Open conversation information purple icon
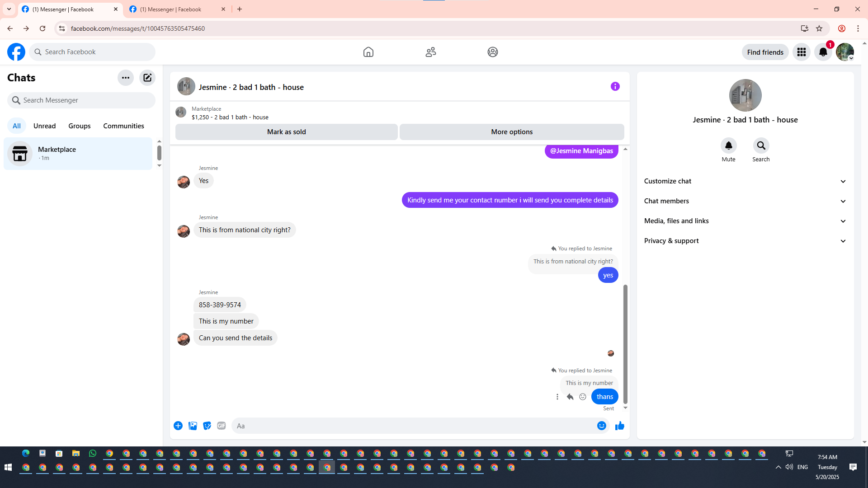Image resolution: width=868 pixels, height=488 pixels. click(x=615, y=86)
